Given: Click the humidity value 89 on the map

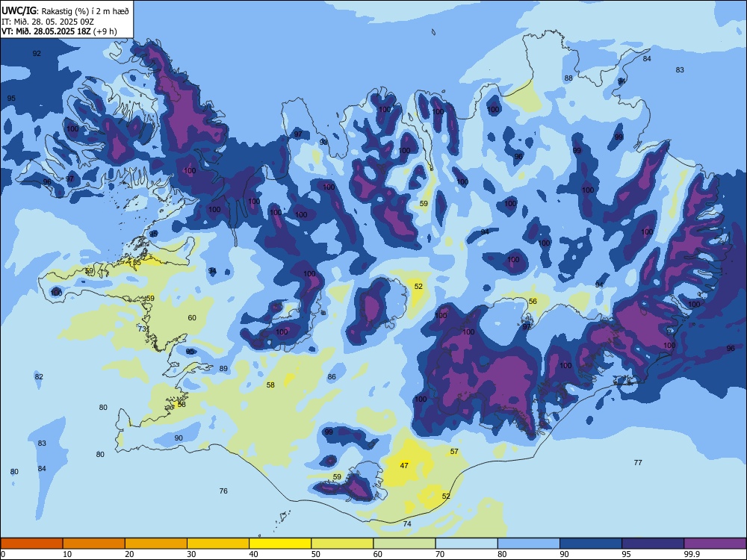Looking at the screenshot, I should tap(223, 369).
